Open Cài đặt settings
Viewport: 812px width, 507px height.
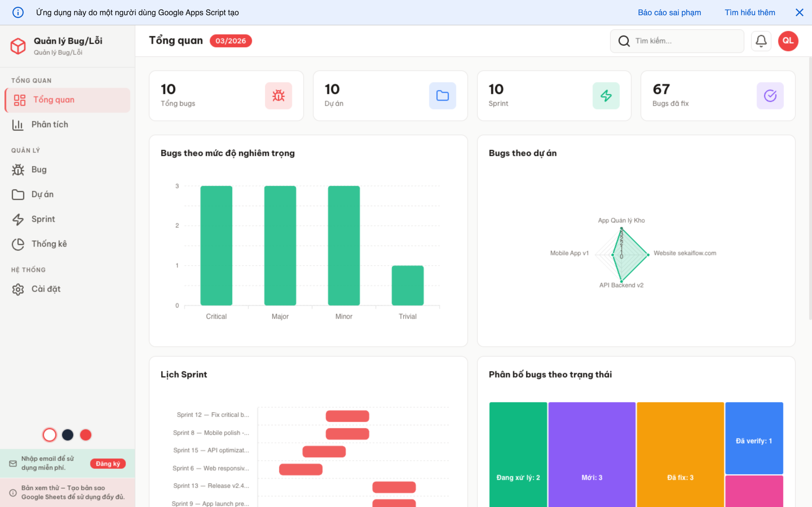(x=46, y=289)
